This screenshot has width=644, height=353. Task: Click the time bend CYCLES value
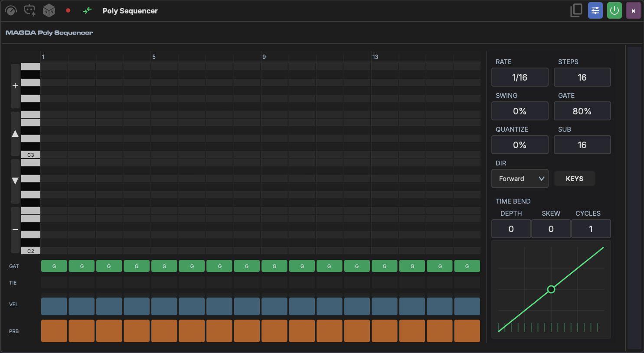click(x=591, y=229)
